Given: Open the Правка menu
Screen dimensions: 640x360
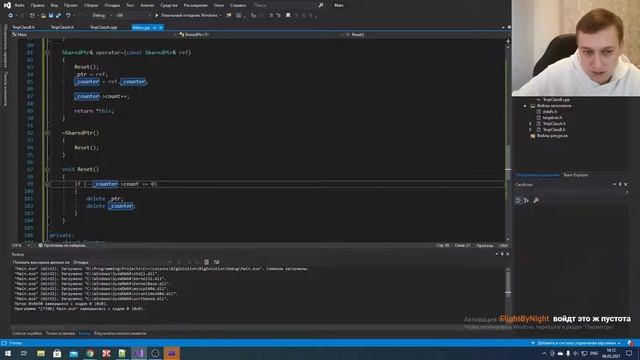Looking at the screenshot, I should click(x=38, y=5).
